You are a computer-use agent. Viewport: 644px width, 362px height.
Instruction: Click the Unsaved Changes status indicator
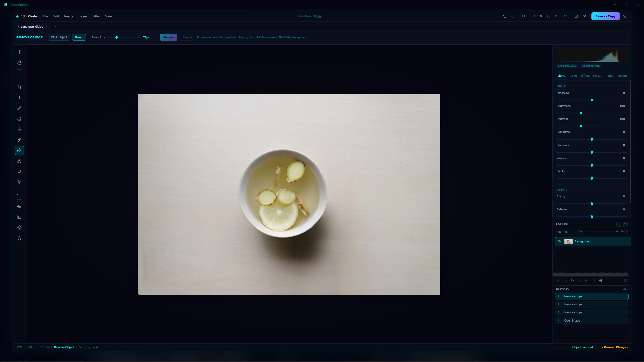[615, 347]
